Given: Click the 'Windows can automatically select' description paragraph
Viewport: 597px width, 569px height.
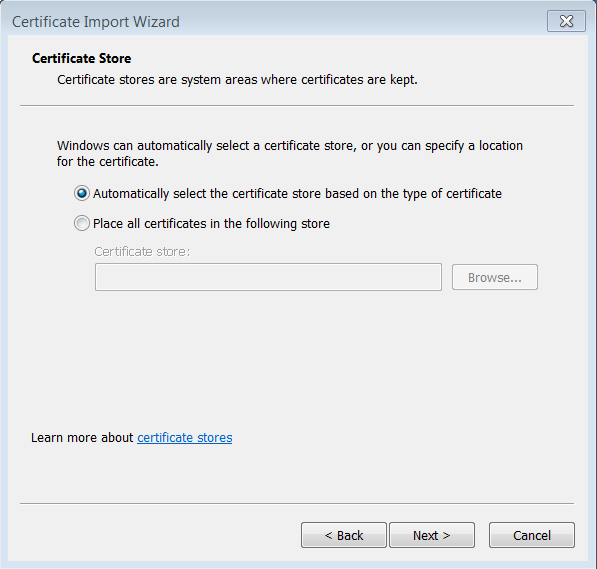Looking at the screenshot, I should pyautogui.click(x=290, y=153).
